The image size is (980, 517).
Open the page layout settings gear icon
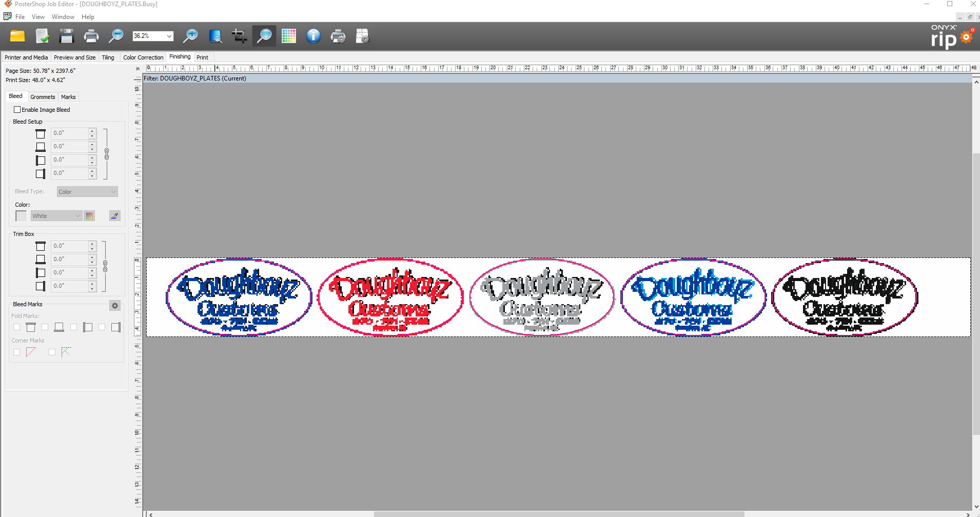pyautogui.click(x=363, y=36)
